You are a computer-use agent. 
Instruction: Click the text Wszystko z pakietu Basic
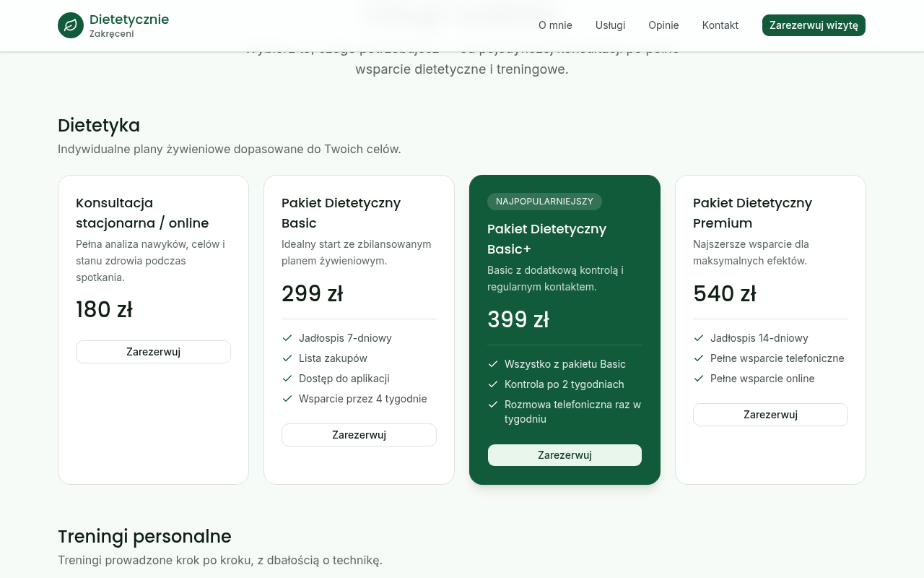click(565, 364)
